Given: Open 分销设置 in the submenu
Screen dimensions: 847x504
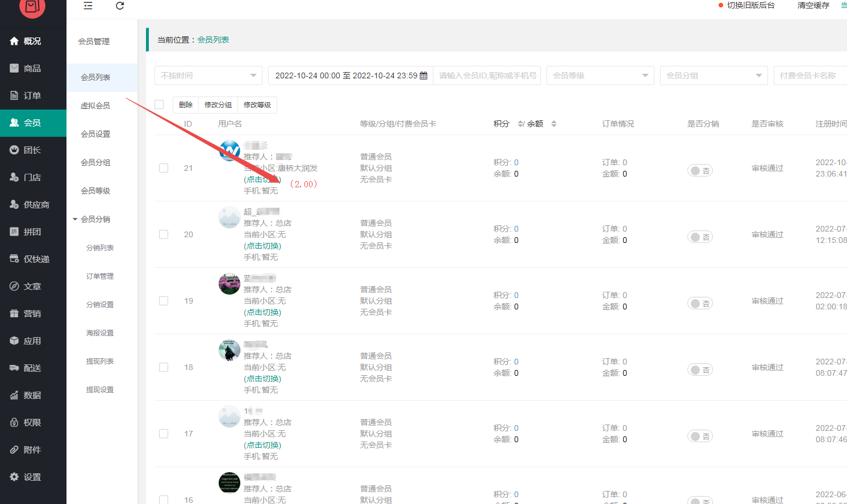Looking at the screenshot, I should point(100,304).
